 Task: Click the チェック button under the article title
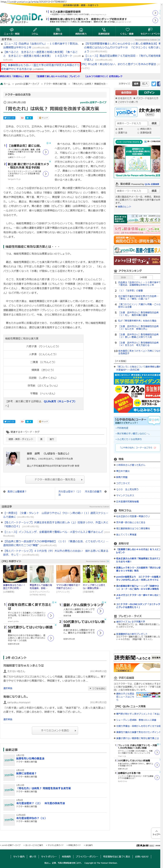coord(43,118)
